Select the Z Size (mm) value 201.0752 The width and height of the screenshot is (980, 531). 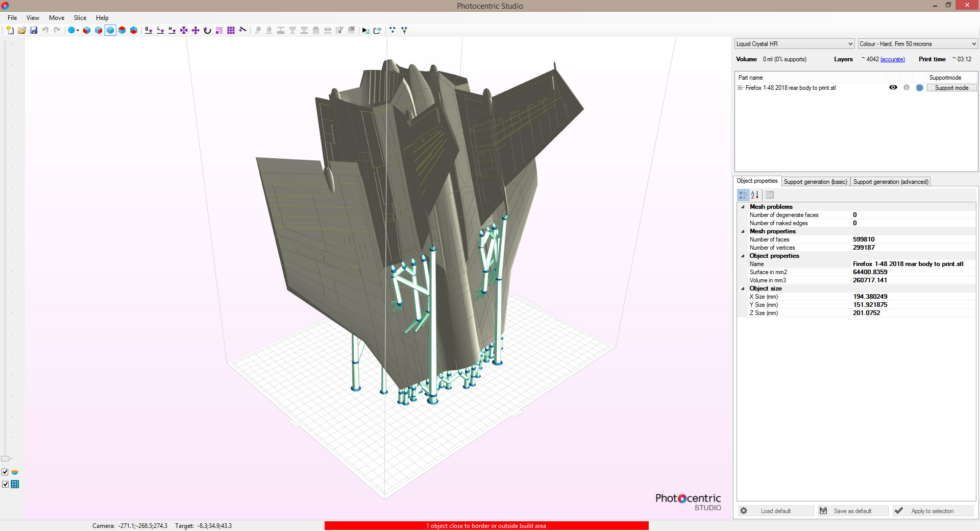pyautogui.click(x=914, y=313)
